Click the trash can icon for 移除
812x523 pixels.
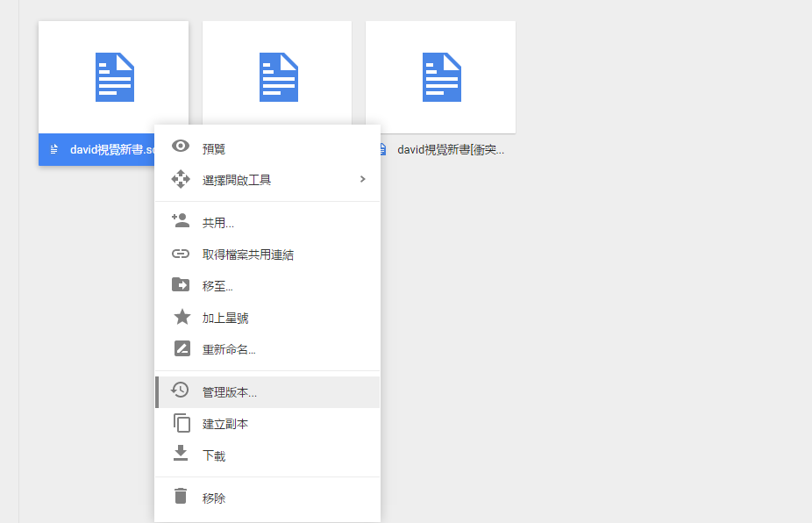(181, 496)
